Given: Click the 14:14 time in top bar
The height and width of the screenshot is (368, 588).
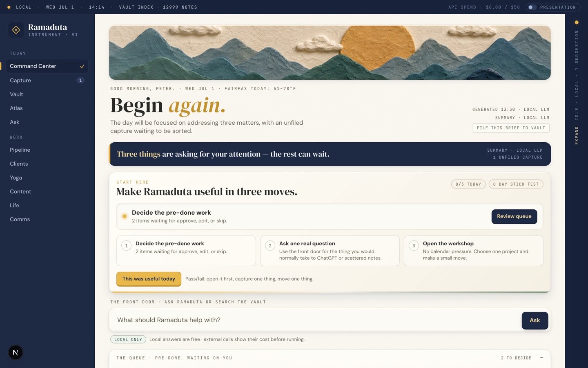Looking at the screenshot, I should coord(97,7).
